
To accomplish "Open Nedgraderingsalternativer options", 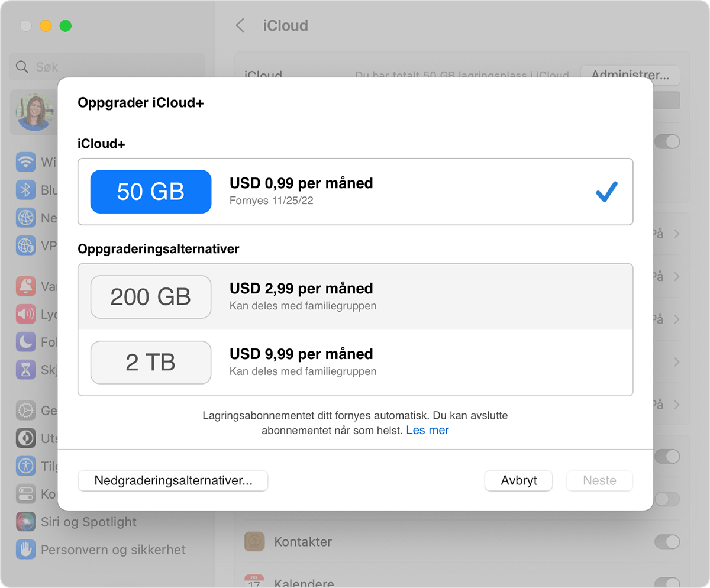I will click(173, 481).
